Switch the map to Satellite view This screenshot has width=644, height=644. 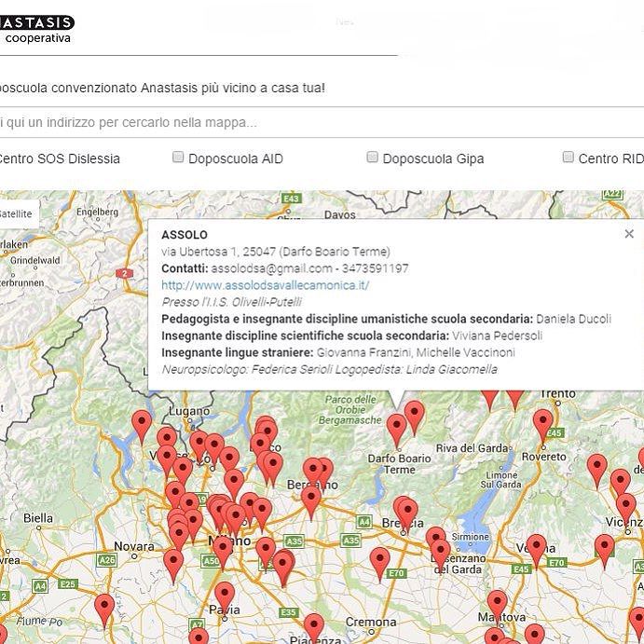pyautogui.click(x=17, y=213)
